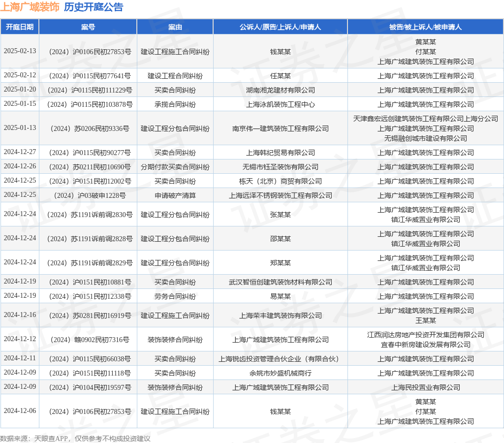Click plaintiff 郑某某
504x443 pixels.
tap(280, 263)
